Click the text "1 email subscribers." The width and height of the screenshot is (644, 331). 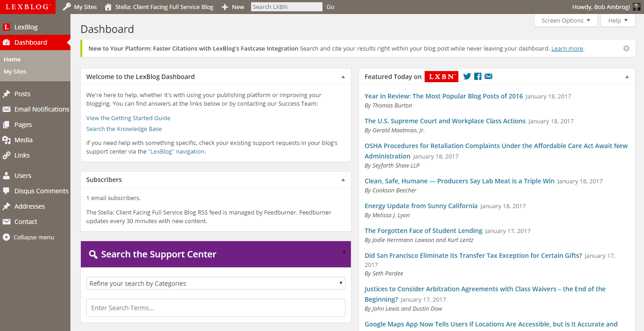pyautogui.click(x=113, y=198)
